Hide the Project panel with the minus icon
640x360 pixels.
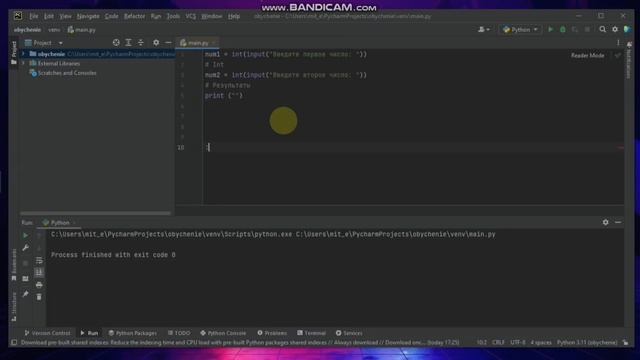168,42
